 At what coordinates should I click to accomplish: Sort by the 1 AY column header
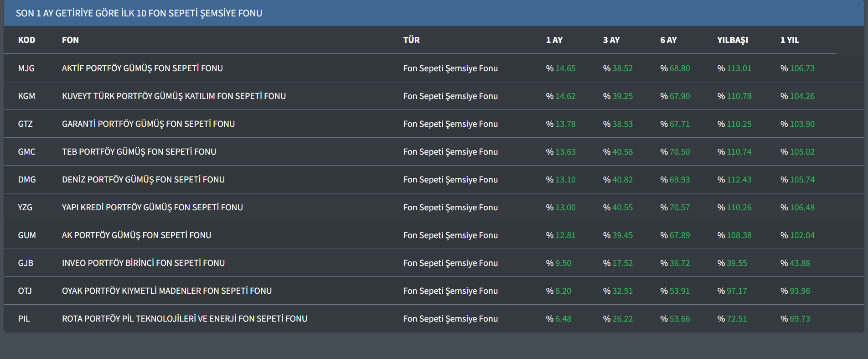tap(554, 40)
